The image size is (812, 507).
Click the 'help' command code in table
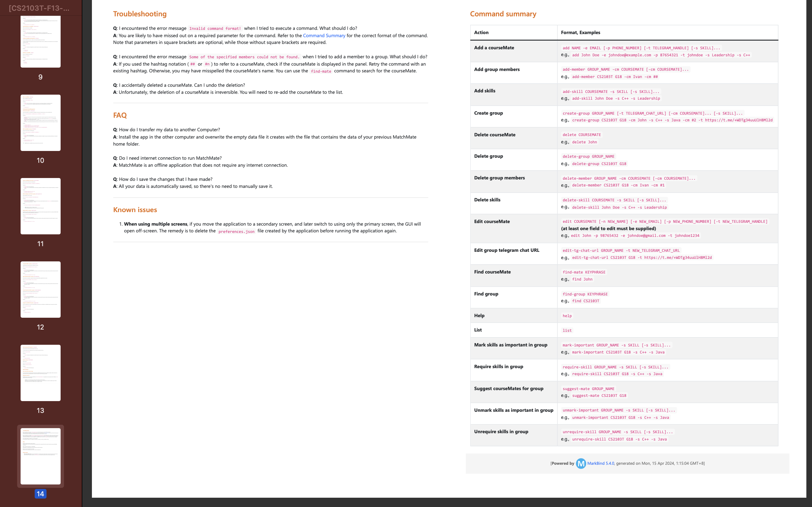[567, 316]
